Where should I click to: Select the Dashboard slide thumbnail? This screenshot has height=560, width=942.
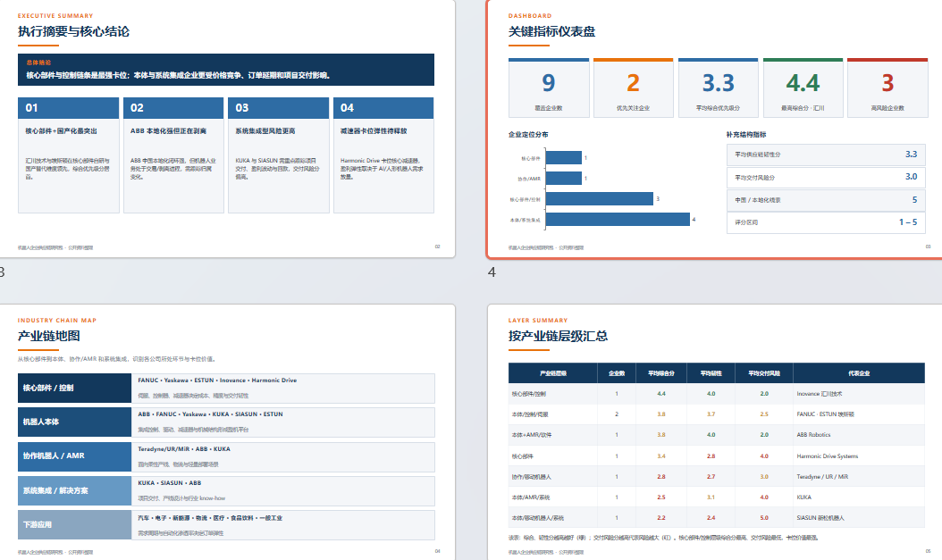(x=715, y=129)
